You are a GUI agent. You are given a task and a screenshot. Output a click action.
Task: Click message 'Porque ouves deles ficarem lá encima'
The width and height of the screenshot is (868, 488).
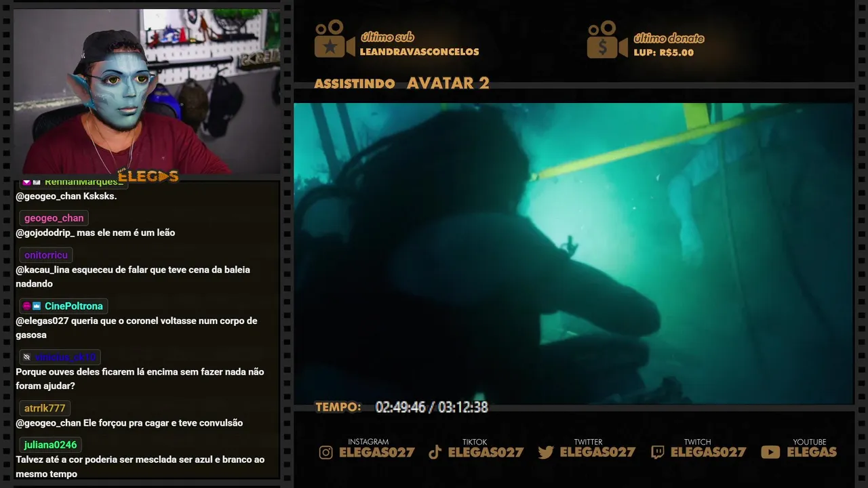[140, 379]
